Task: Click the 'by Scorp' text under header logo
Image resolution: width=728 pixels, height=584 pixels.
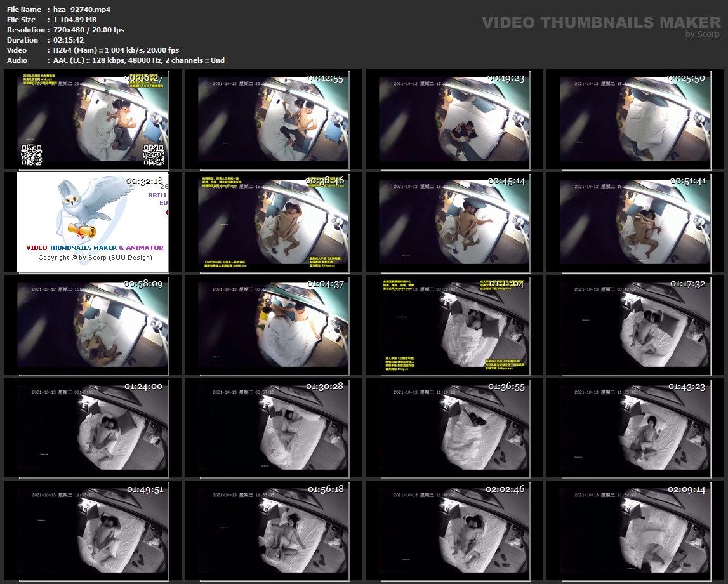Action: click(703, 34)
